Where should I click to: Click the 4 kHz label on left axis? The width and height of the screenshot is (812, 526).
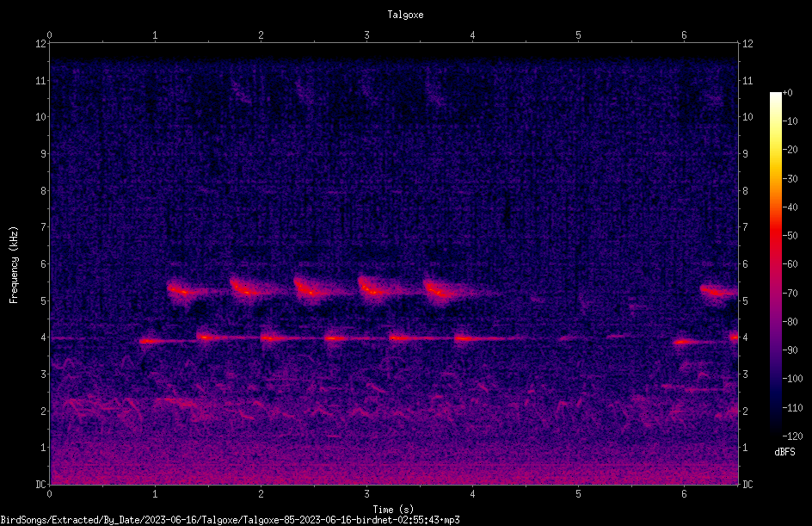pyautogui.click(x=43, y=337)
